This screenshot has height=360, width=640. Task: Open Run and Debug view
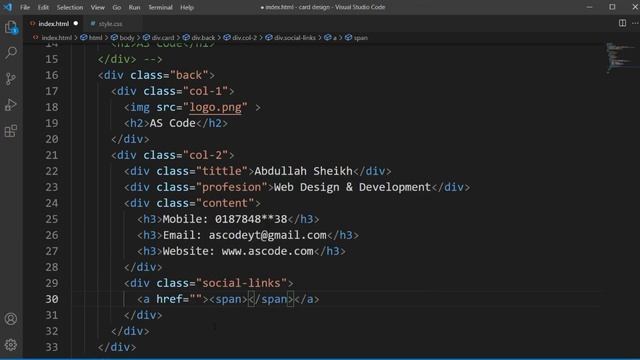click(11, 105)
